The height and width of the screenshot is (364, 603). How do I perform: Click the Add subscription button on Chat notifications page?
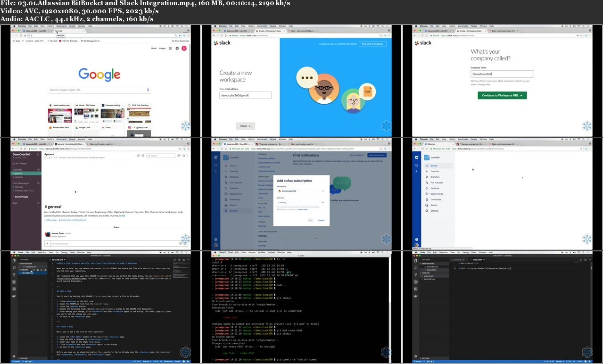tap(377, 155)
